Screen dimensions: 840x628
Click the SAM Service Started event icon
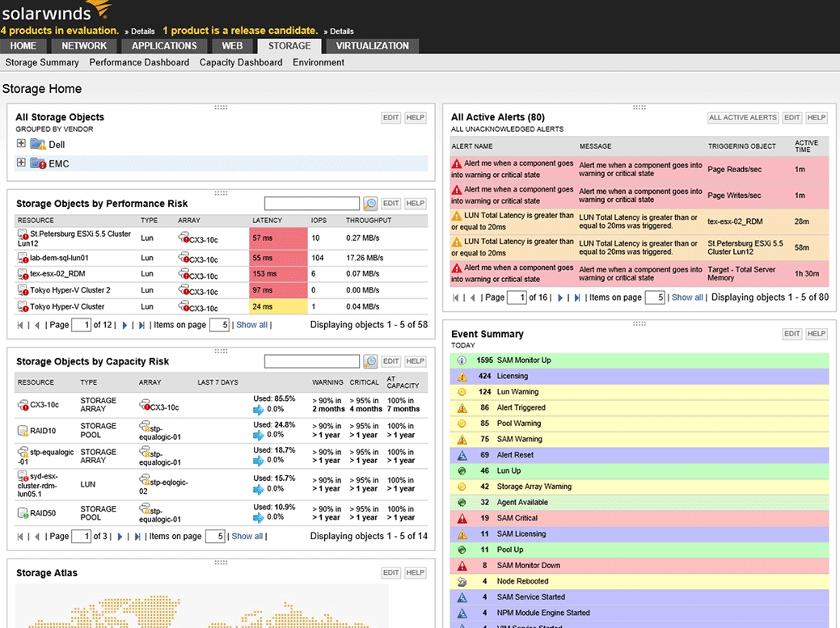462,597
